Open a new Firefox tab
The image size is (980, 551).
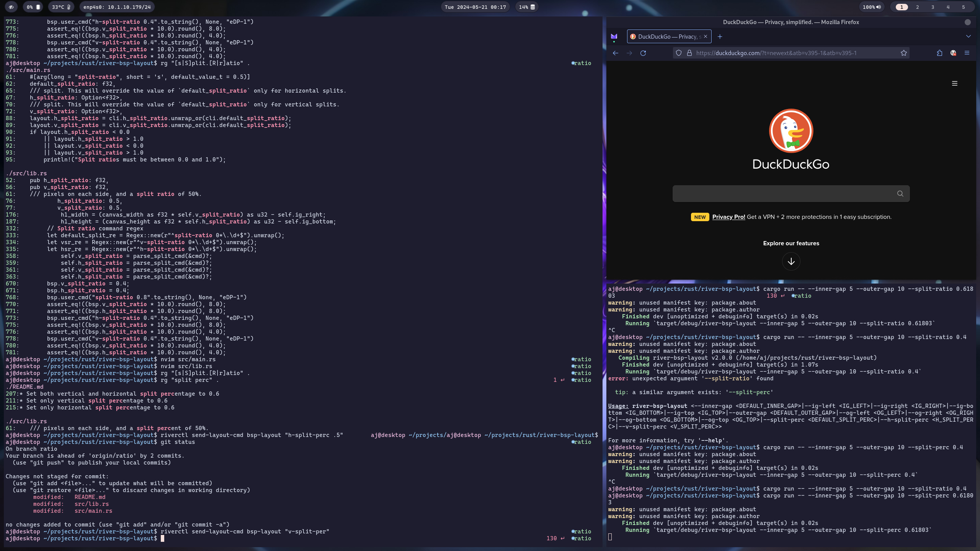click(x=720, y=37)
